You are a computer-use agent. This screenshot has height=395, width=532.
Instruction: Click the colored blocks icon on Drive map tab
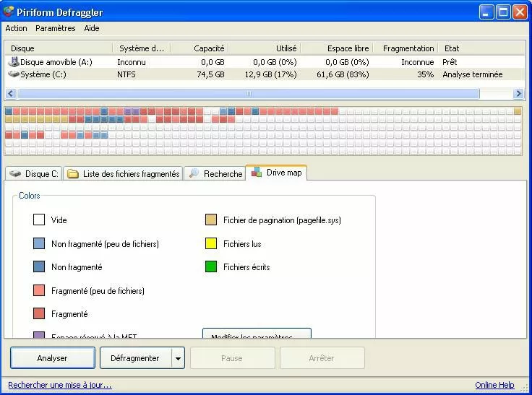[257, 173]
